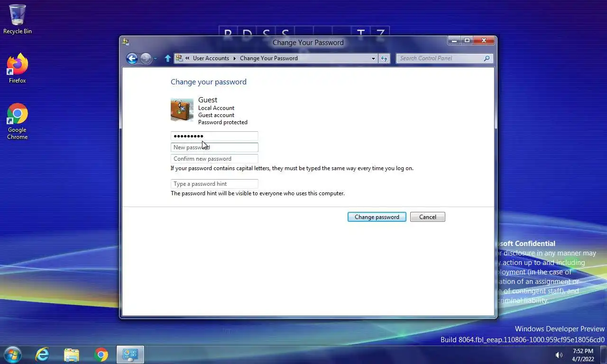Click the Show desktop strip at taskbar end

point(604,355)
